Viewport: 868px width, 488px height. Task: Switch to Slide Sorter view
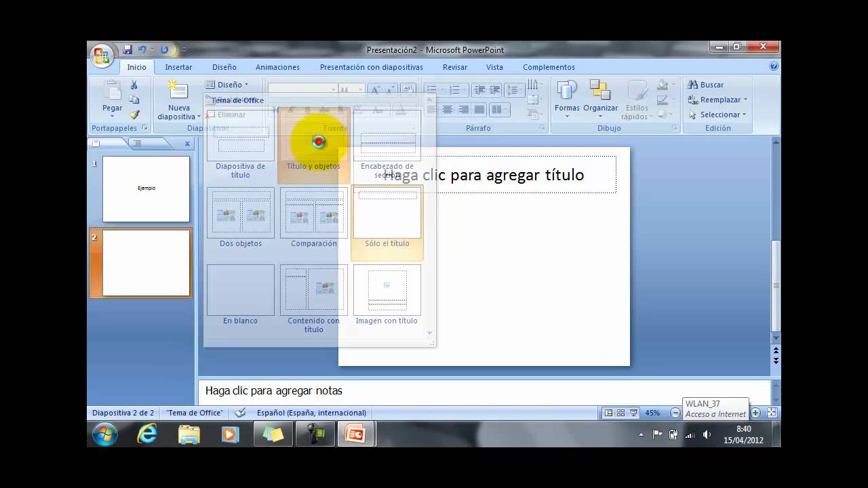pos(620,413)
